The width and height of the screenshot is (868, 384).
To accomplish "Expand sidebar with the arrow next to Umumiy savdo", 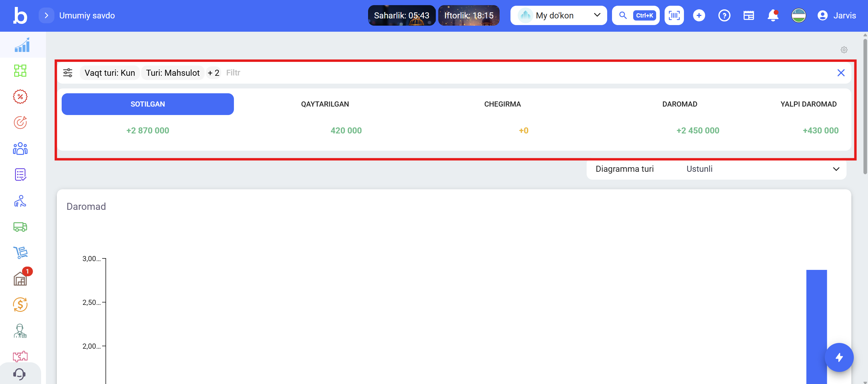I will (47, 15).
